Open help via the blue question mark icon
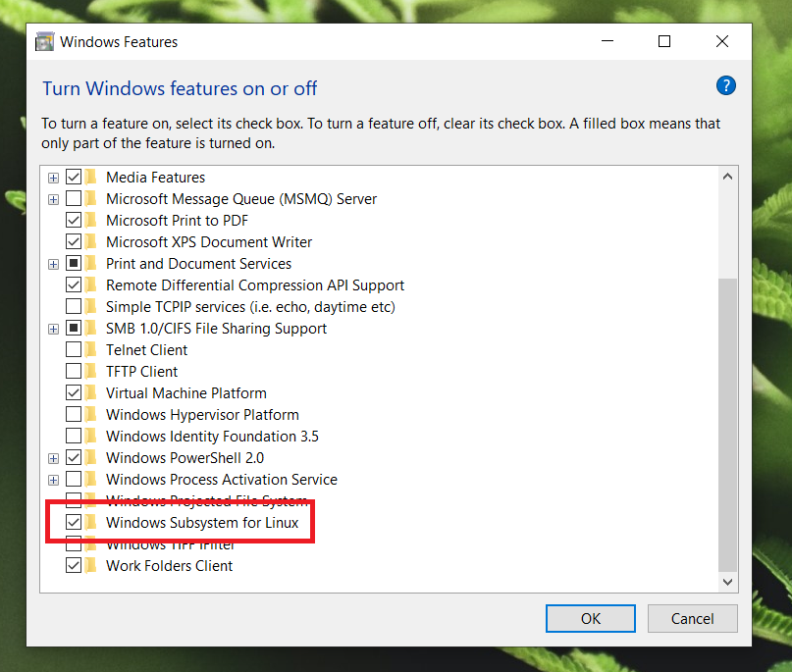The width and height of the screenshot is (792, 672). 726,85
